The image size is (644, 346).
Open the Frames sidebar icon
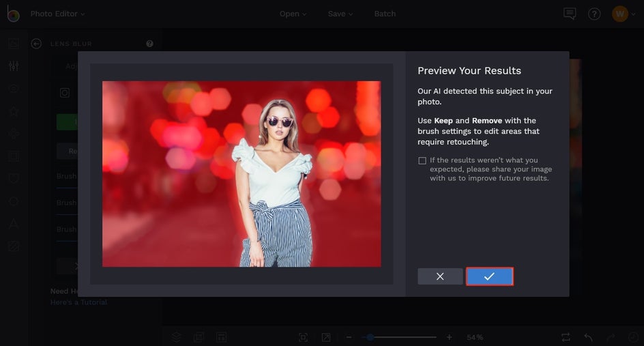[x=14, y=156]
